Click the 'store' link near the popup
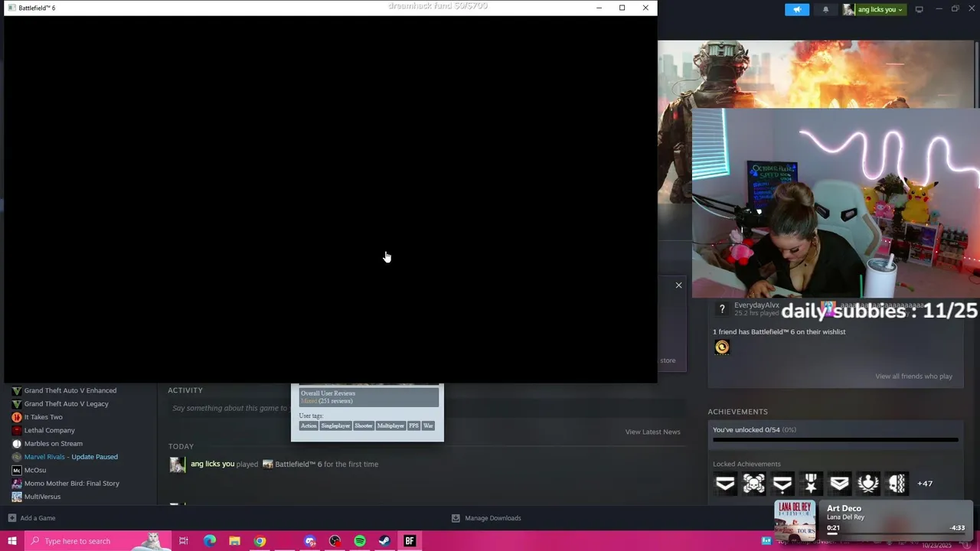Viewport: 980px width, 551px height. 668,360
